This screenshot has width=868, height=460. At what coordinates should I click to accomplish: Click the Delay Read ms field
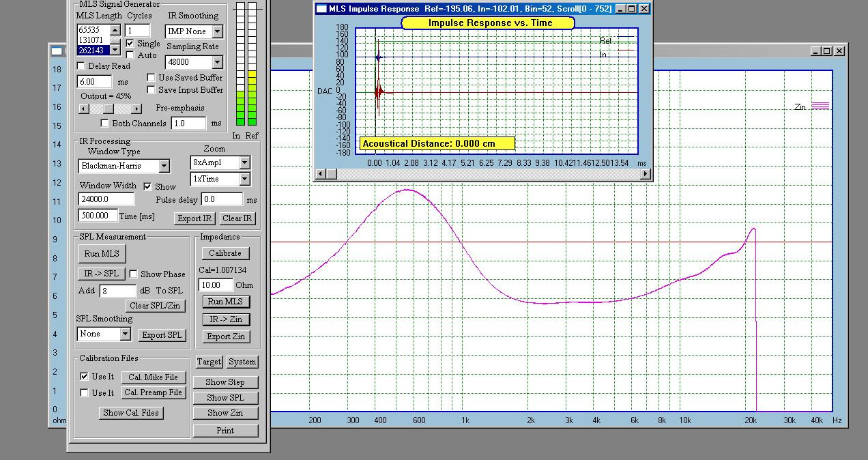pyautogui.click(x=96, y=82)
